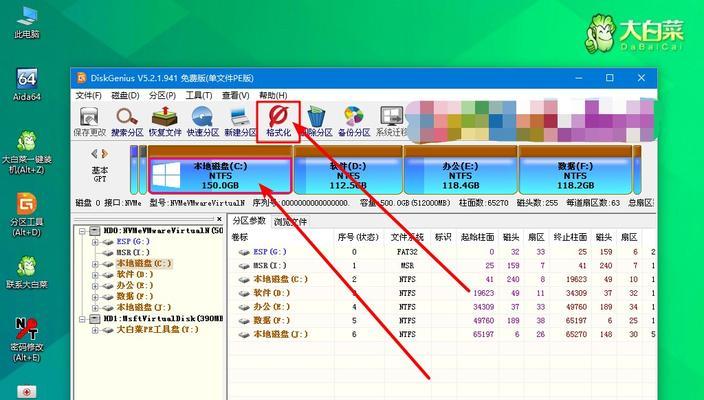The height and width of the screenshot is (400, 704).
Task: Open the 密码修改 (Alt+E) desktop icon
Action: click(27, 340)
